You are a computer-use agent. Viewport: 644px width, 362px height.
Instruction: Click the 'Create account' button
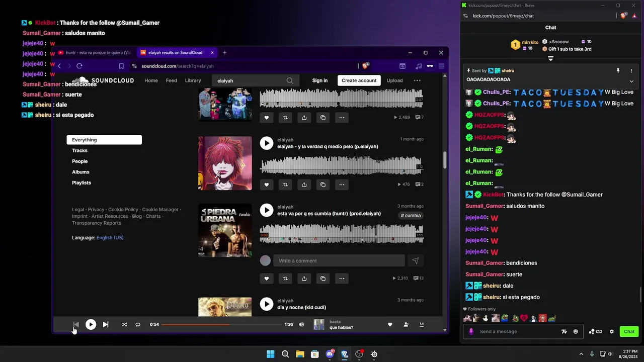click(359, 80)
